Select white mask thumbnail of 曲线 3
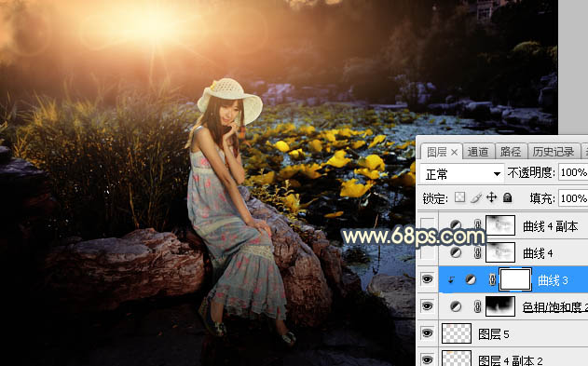This screenshot has height=366, width=588. click(x=515, y=279)
